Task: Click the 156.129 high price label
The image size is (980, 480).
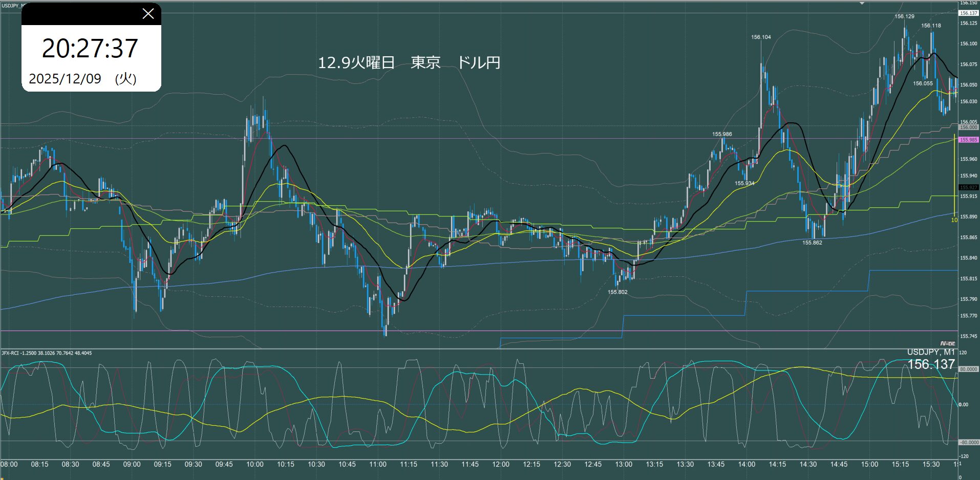Action: 904,16
